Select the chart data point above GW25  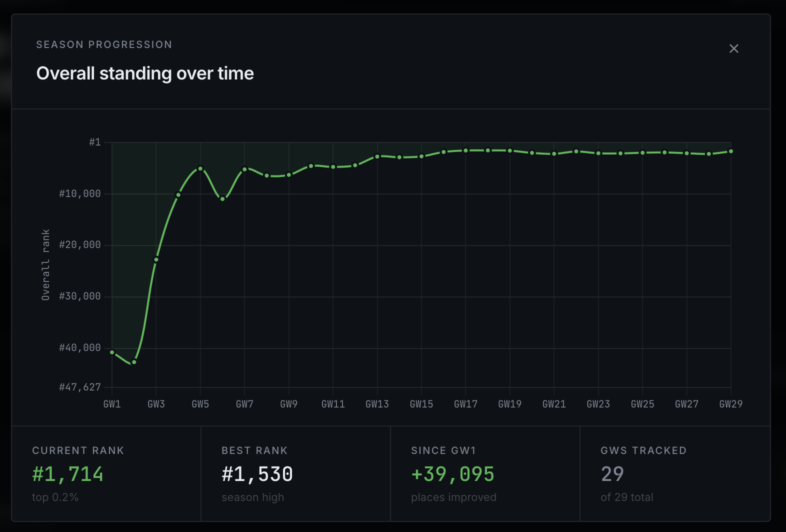coord(642,152)
